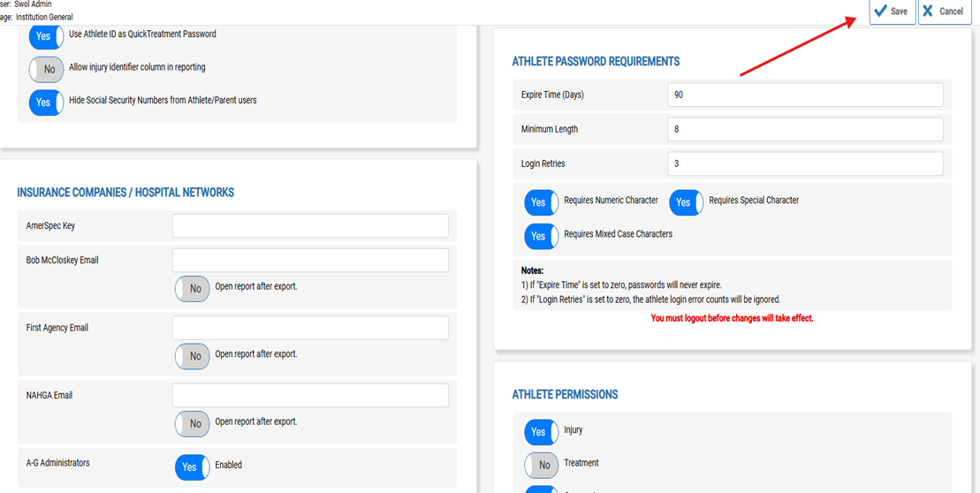Enable injury identifier column in reporting
Screen dimensions: 980x493
coord(46,69)
